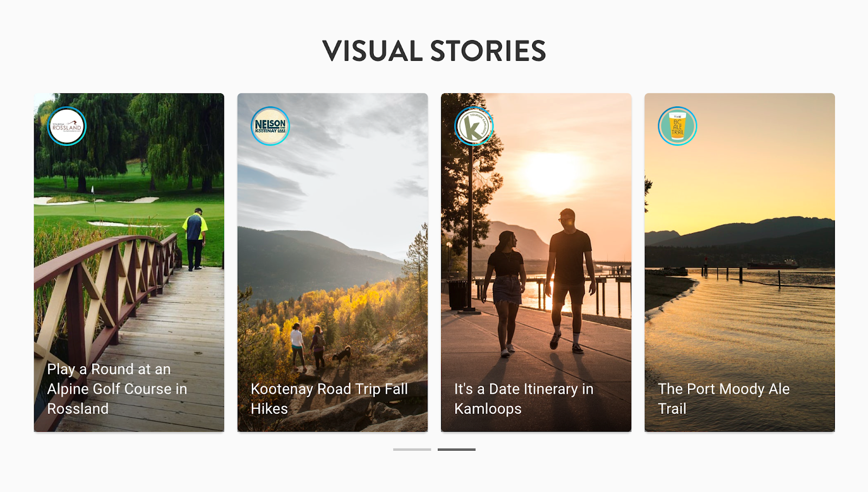Click the Visual Stories heading

(x=434, y=52)
